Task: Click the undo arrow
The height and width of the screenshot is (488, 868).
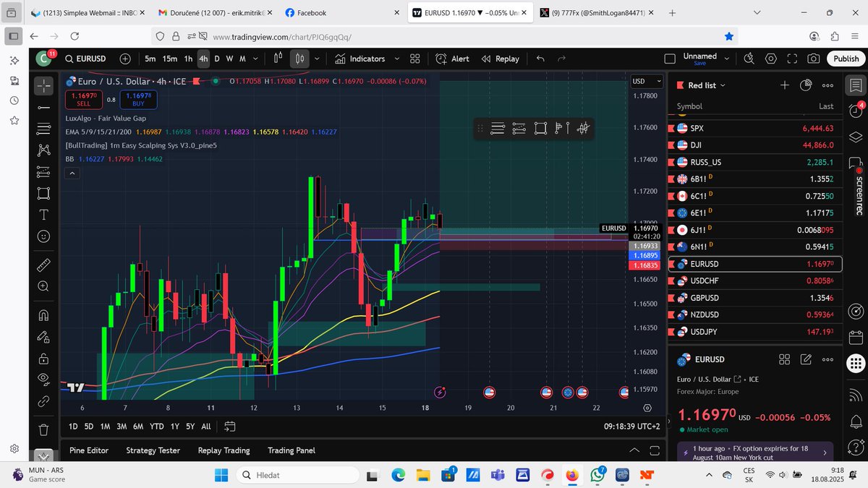Action: pos(540,59)
